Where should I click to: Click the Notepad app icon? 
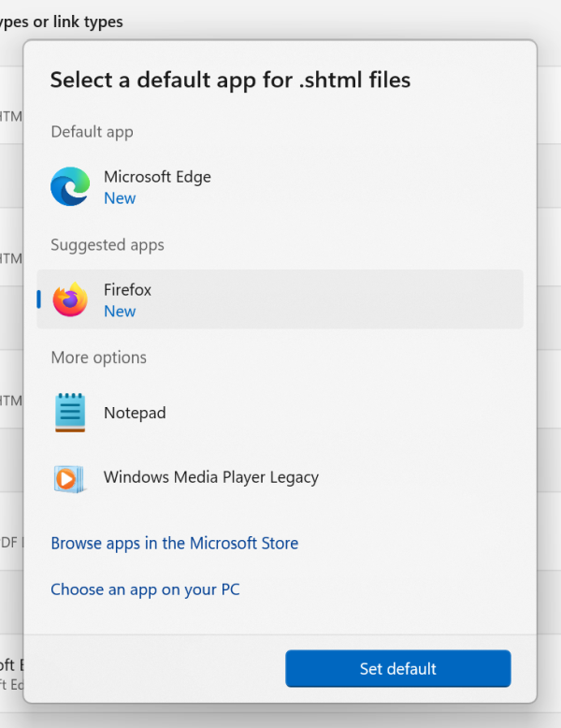pos(70,413)
